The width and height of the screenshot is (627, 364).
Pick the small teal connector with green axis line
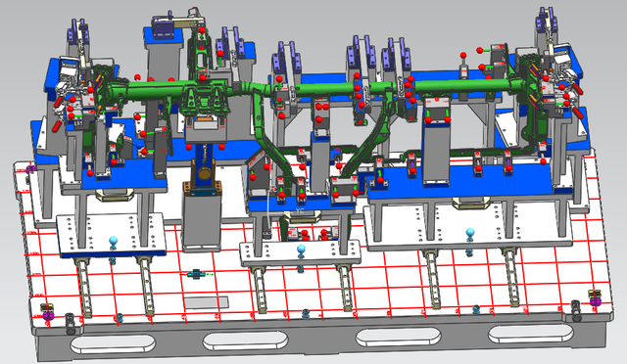coord(197,274)
